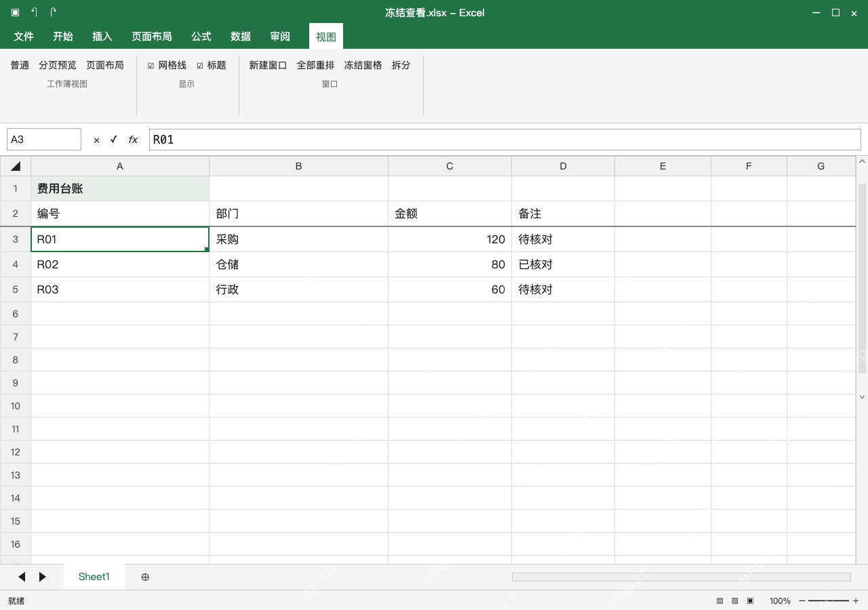
Task: Click cell containing 已核对
Action: (x=563, y=264)
